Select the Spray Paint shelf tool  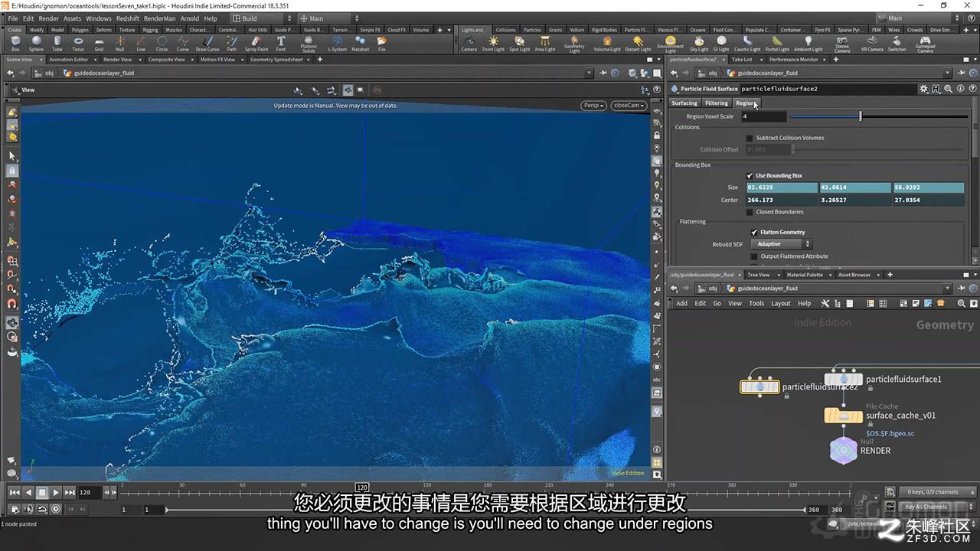256,44
